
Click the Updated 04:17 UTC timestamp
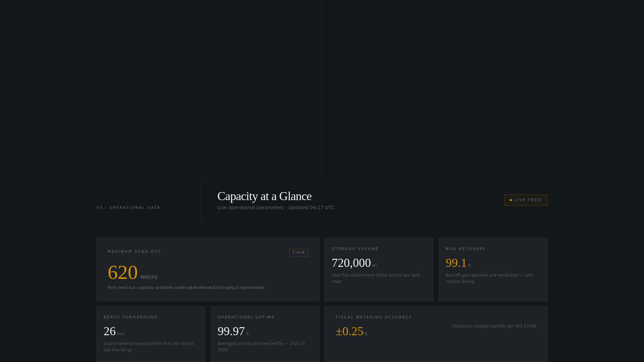[311, 207]
